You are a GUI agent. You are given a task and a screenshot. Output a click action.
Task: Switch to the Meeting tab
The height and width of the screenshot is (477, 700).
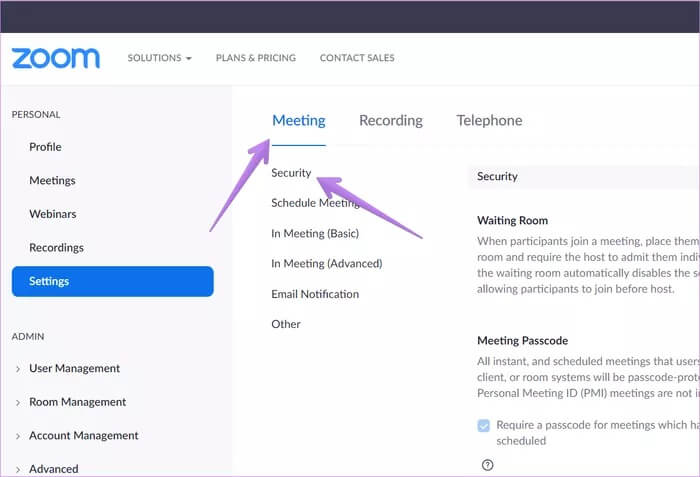(x=299, y=121)
